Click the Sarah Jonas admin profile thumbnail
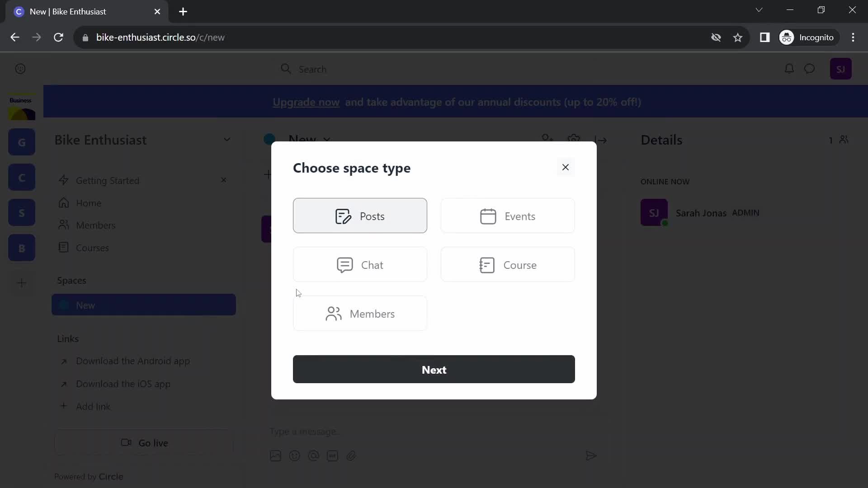Image resolution: width=868 pixels, height=488 pixels. point(655,213)
